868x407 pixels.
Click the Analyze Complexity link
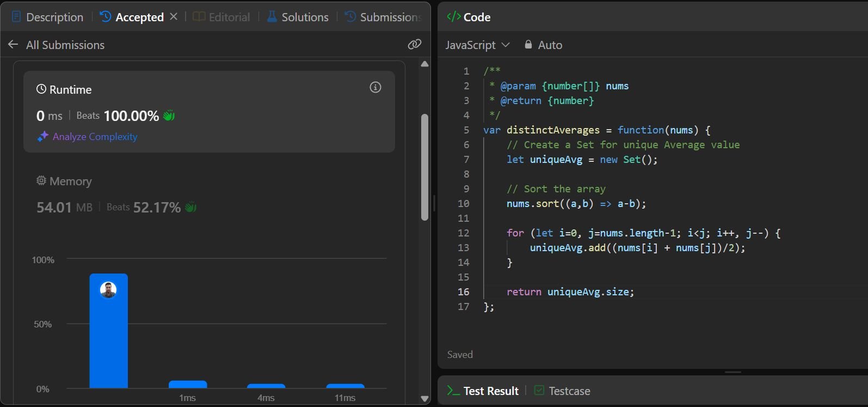pos(95,137)
